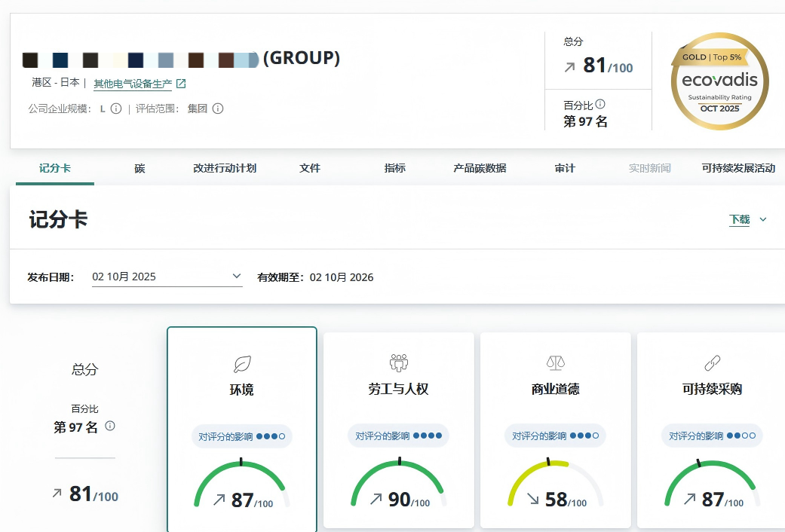Click the info icon beside 第97名 in left sidebar

(x=110, y=424)
